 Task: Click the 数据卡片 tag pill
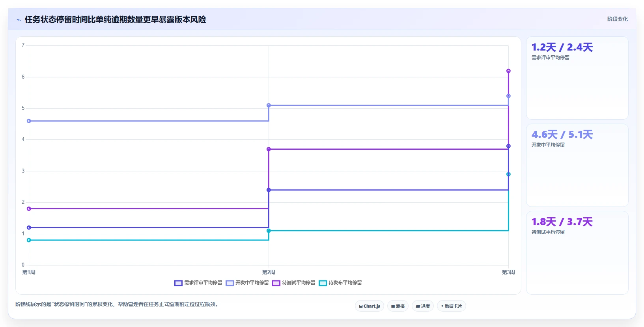click(x=452, y=306)
